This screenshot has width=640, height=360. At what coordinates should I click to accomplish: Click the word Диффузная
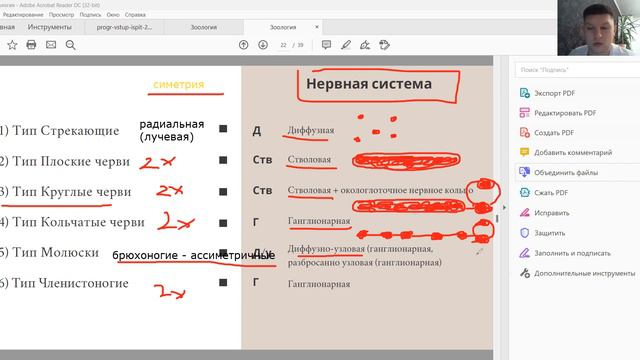pyautogui.click(x=311, y=130)
